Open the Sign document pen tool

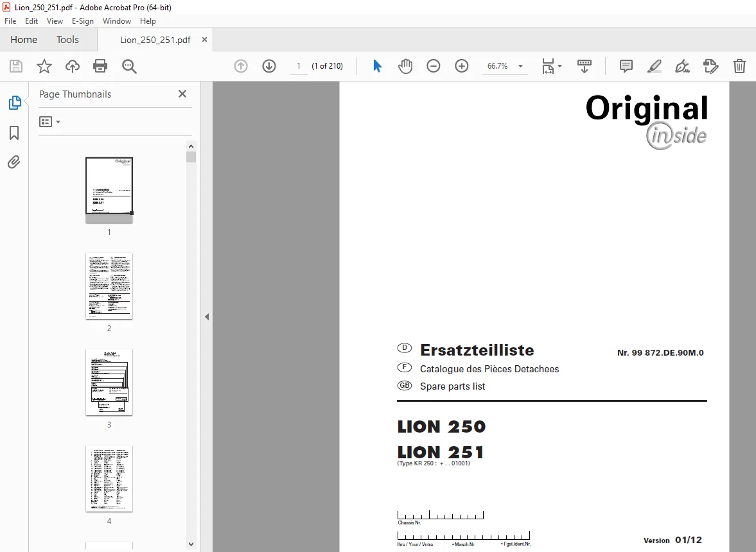tap(682, 66)
